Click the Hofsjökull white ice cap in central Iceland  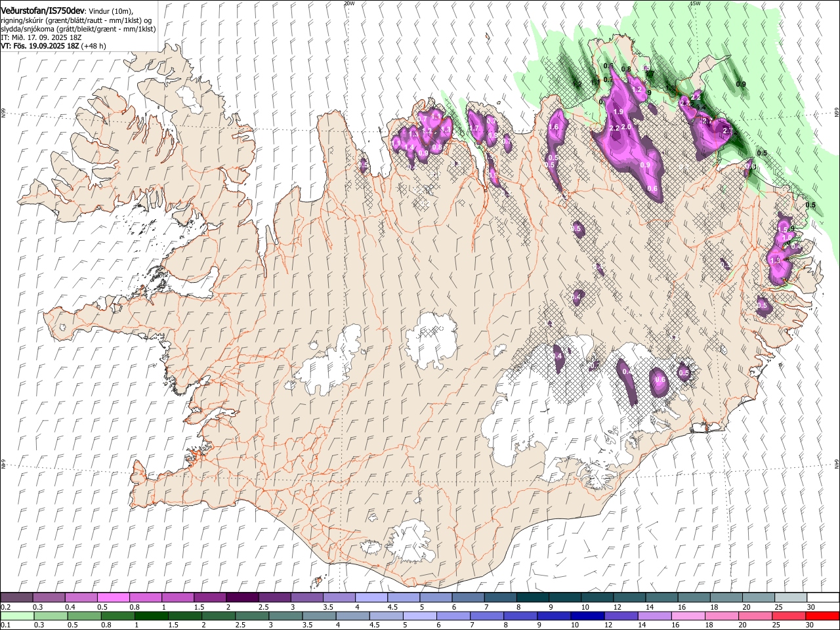431,340
